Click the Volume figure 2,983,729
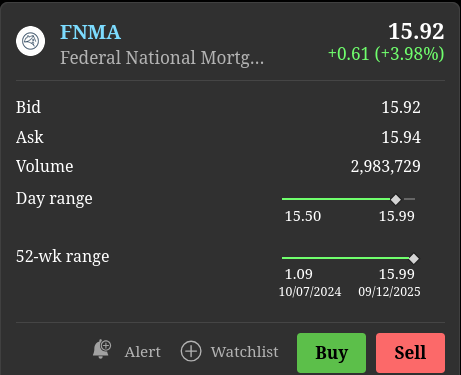 [x=386, y=166]
